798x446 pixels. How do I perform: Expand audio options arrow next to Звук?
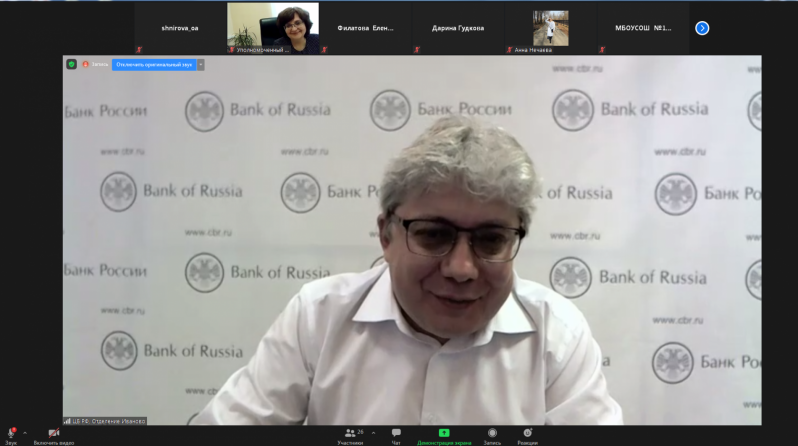[25, 433]
